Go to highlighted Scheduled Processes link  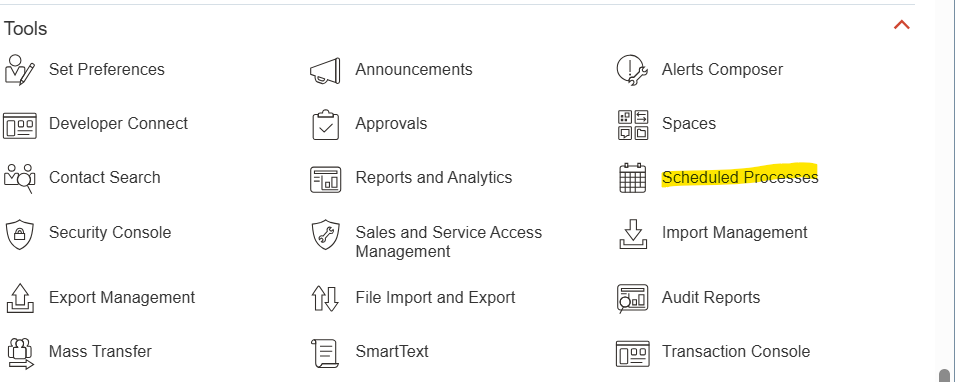740,177
